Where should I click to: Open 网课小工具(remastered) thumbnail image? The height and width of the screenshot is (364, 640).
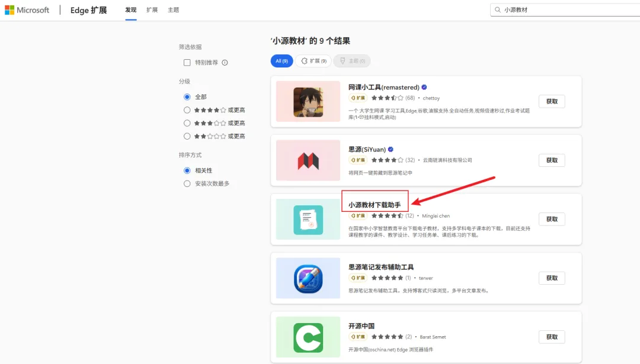[308, 101]
